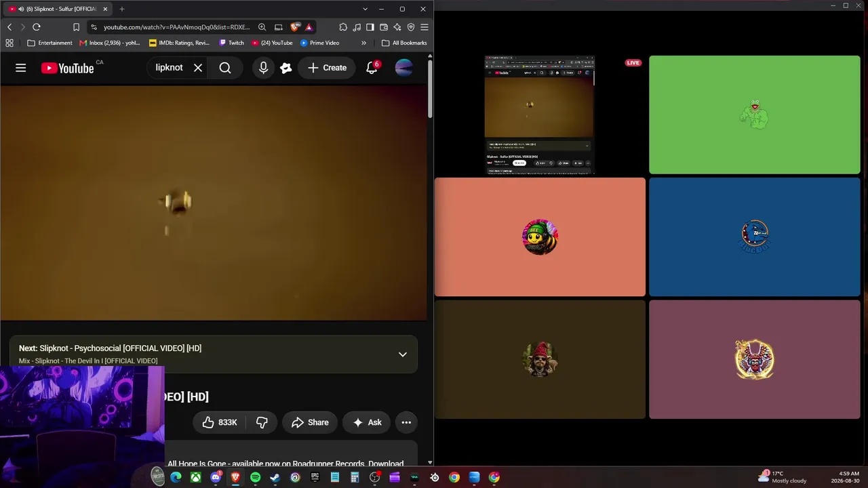Open the Brave VPN shield icon
The width and height of the screenshot is (868, 488).
pos(411,27)
